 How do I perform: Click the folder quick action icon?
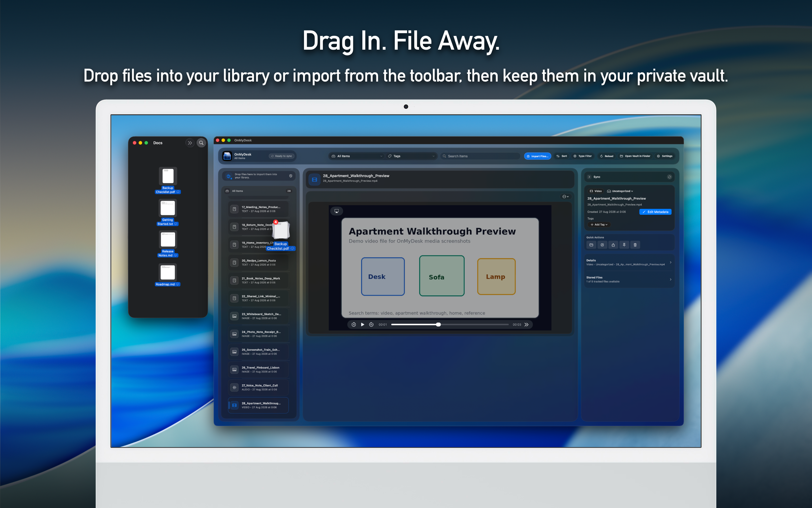coord(591,245)
